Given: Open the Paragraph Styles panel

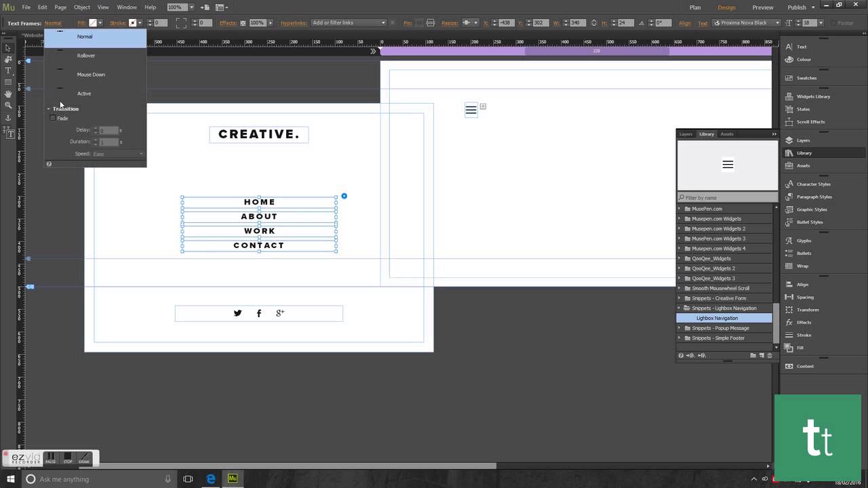Looking at the screenshot, I should (814, 197).
